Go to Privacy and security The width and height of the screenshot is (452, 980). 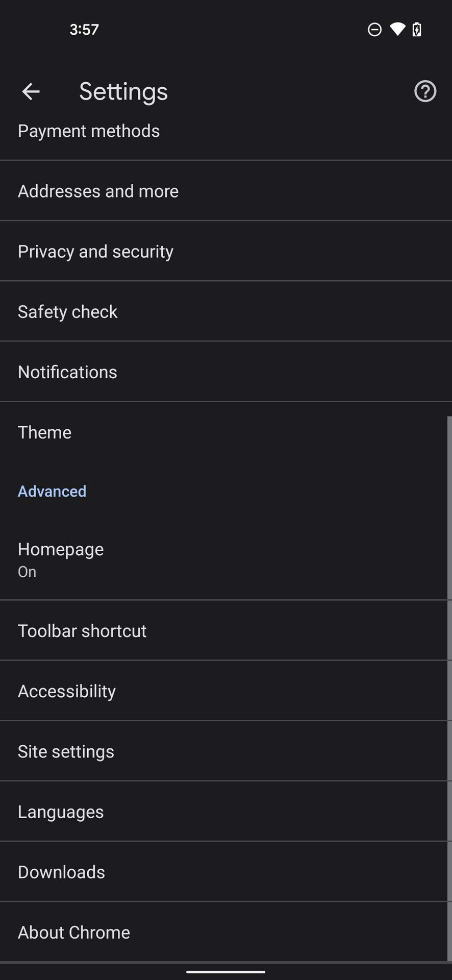(x=95, y=252)
